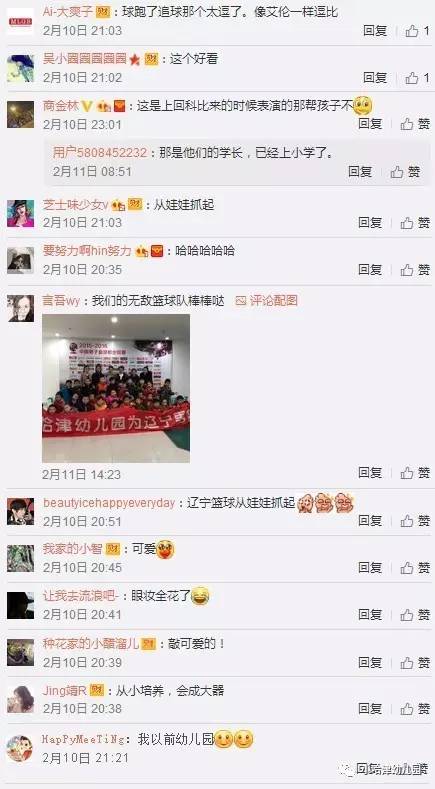Like the 眼妆全花了 comment
The image size is (435, 789).
pos(415,614)
